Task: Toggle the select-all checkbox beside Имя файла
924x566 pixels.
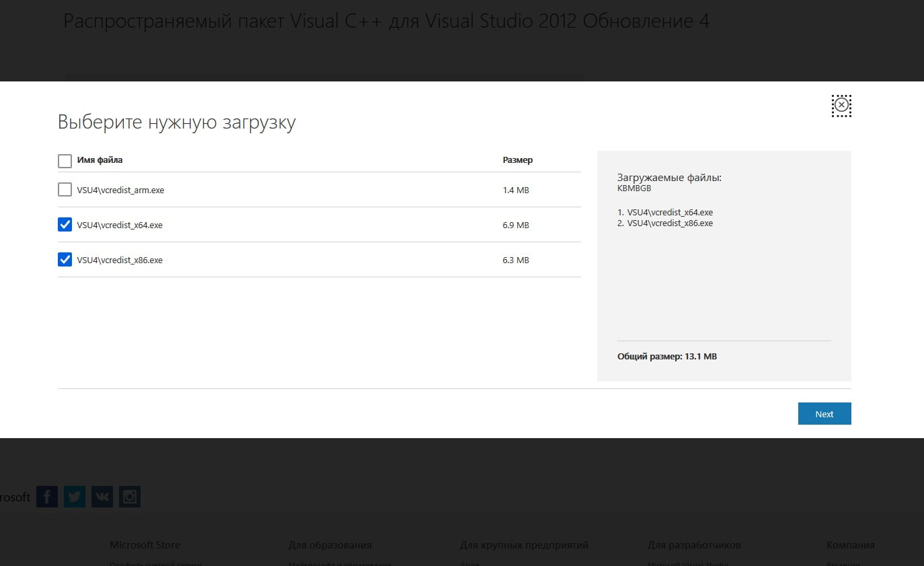Action: [x=65, y=161]
